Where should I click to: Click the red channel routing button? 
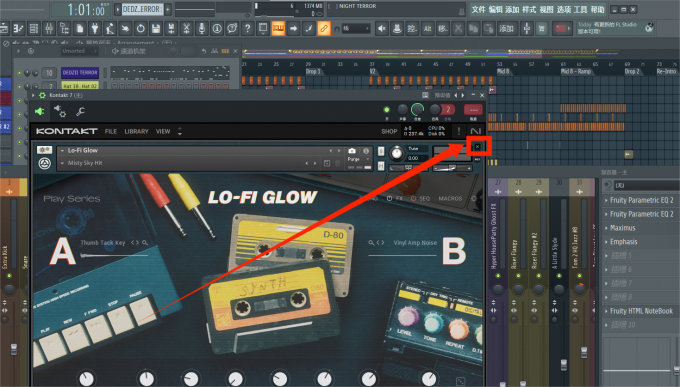click(473, 110)
